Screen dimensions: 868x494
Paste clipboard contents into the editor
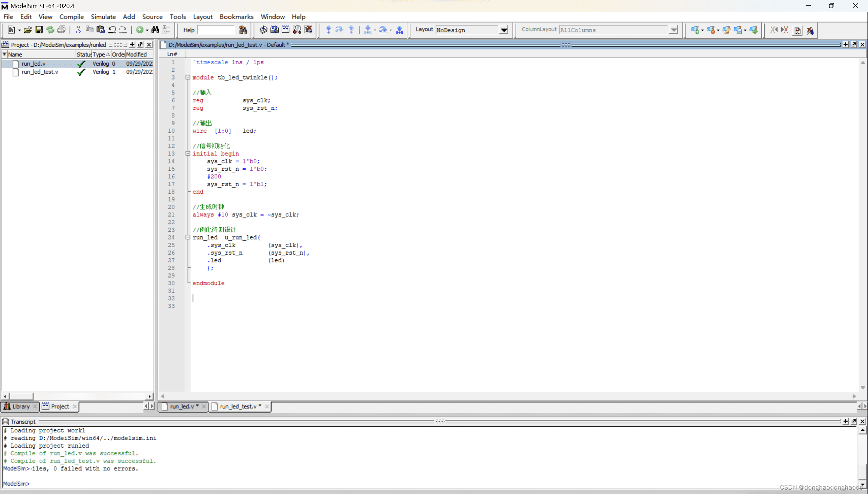coord(101,30)
